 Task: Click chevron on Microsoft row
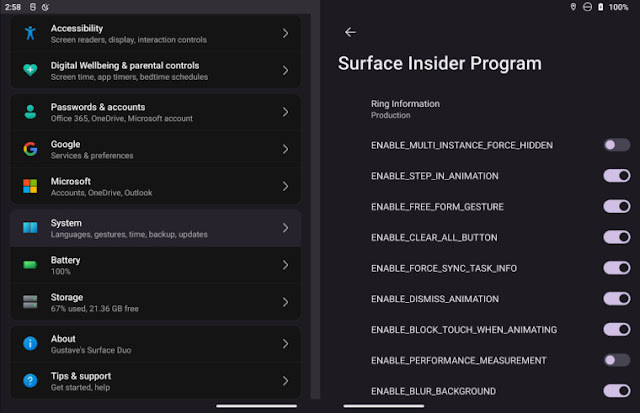285,186
